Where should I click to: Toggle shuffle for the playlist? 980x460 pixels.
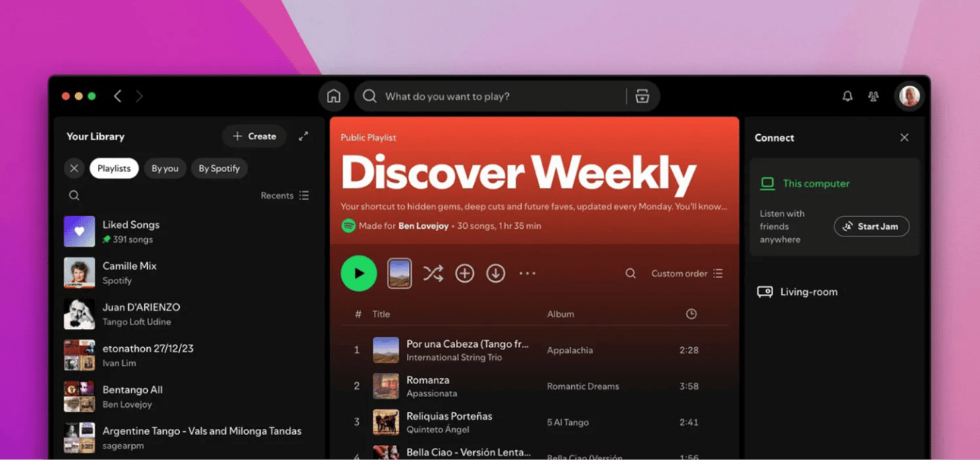pos(433,274)
